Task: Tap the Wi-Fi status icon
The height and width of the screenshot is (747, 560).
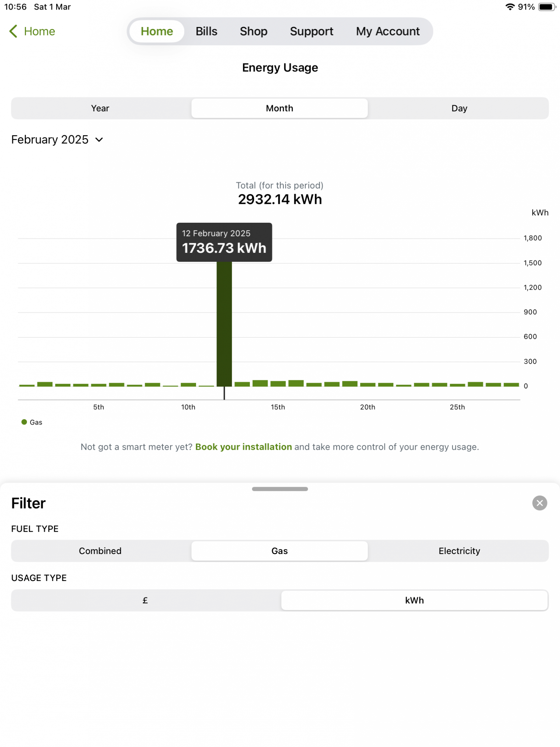Action: (x=510, y=7)
